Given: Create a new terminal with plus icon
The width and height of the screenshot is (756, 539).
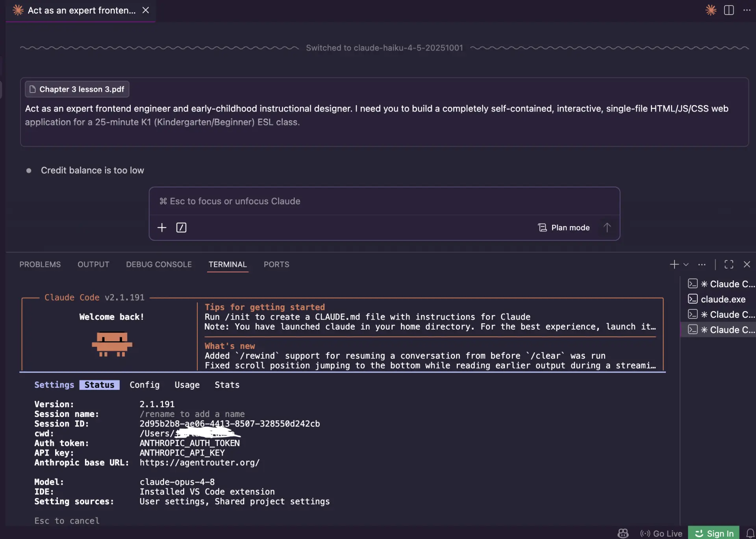Looking at the screenshot, I should [x=674, y=265].
